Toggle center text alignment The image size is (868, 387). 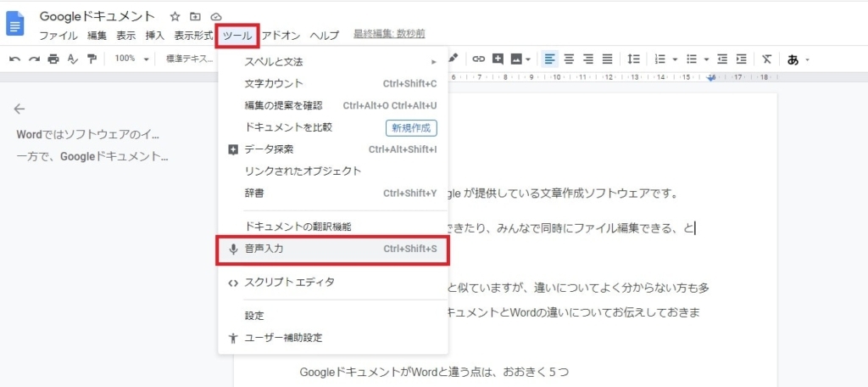click(x=569, y=59)
